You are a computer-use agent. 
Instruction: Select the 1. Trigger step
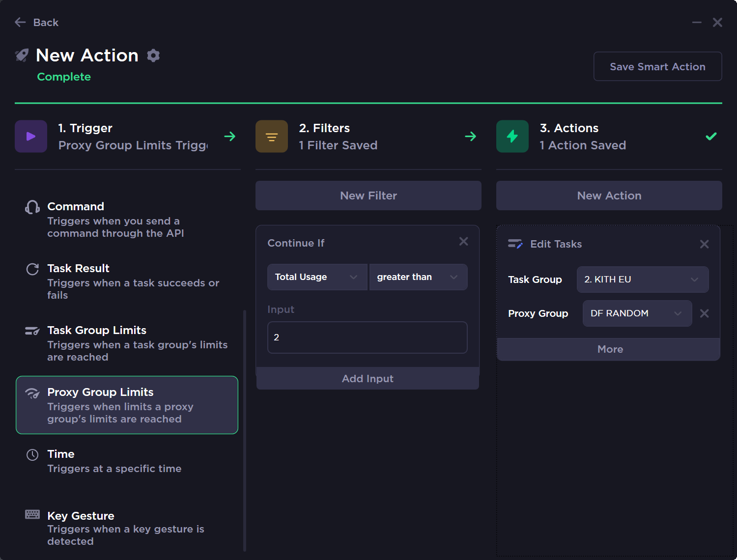pos(128,137)
